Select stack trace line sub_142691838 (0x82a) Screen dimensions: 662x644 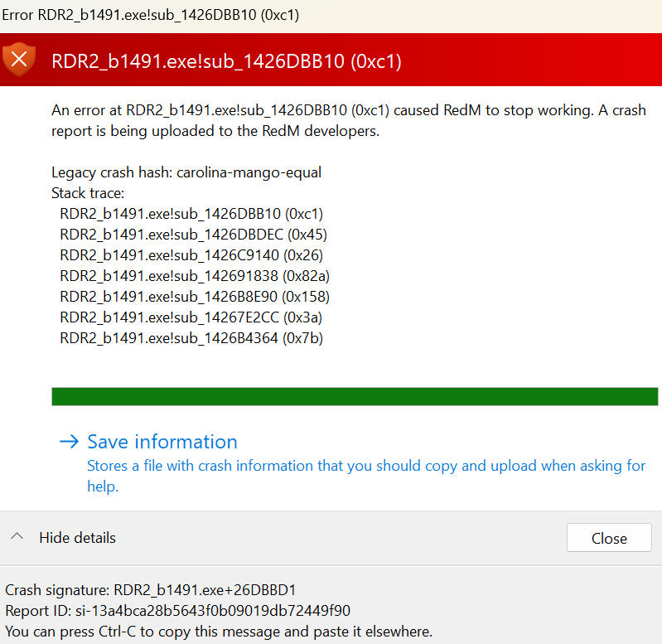tap(195, 276)
